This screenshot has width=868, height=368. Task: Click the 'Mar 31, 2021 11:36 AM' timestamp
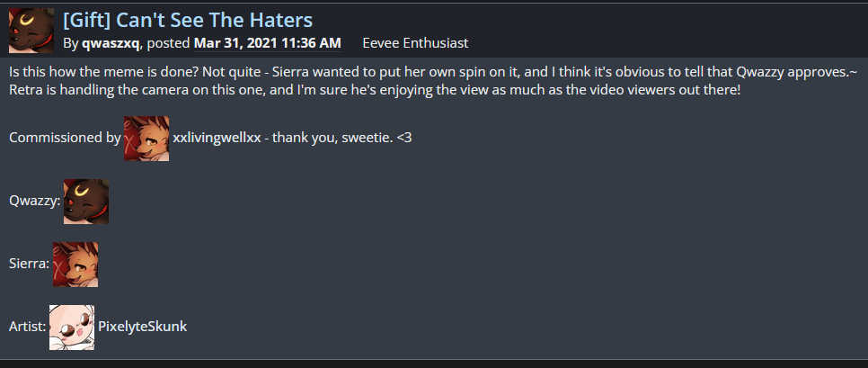[268, 43]
